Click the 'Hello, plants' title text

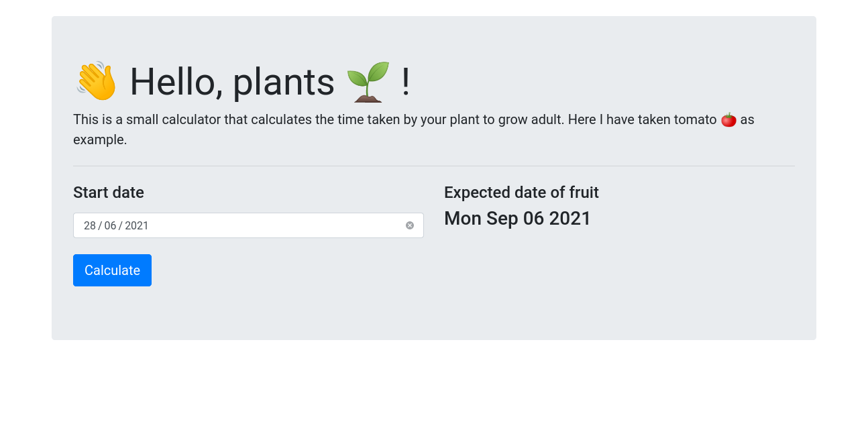(x=231, y=81)
